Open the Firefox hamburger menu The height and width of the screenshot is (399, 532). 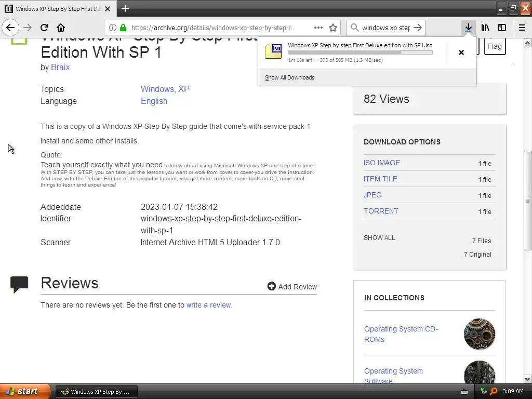point(522,28)
